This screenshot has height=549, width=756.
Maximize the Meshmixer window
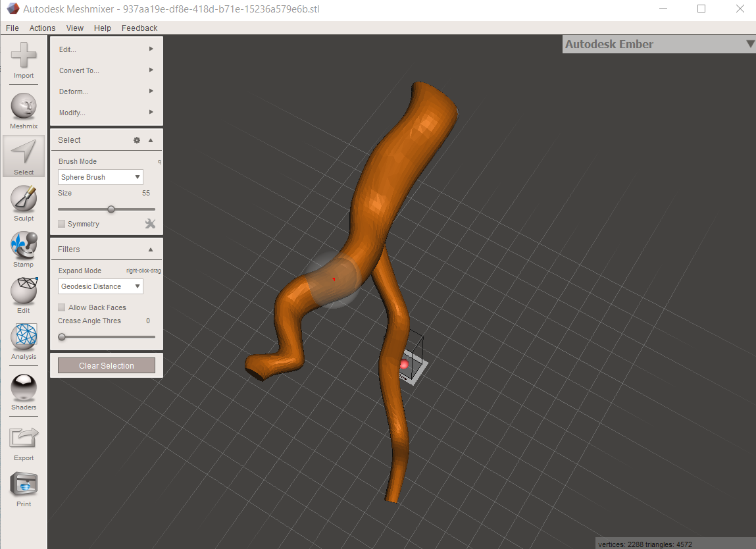tap(701, 9)
